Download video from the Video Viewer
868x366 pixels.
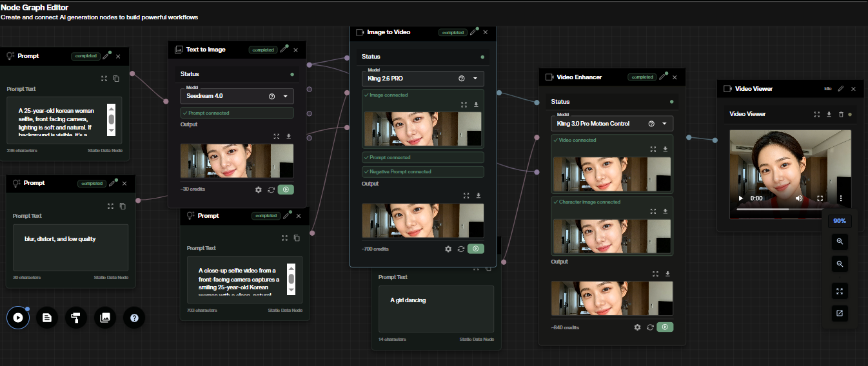829,114
